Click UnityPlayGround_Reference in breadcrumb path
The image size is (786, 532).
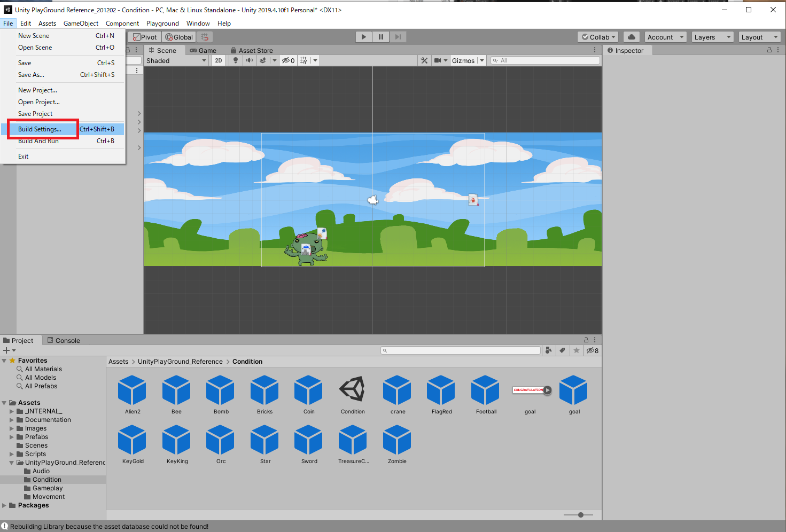(180, 362)
